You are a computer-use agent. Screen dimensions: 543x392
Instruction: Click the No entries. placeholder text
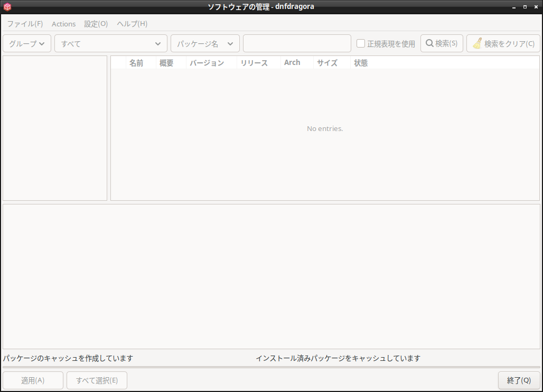[x=325, y=128]
